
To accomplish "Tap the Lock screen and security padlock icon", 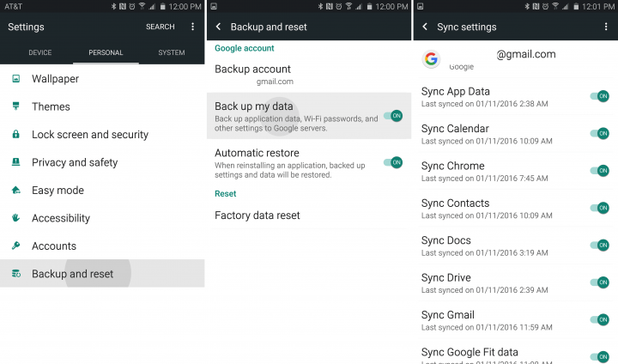I will tap(15, 134).
